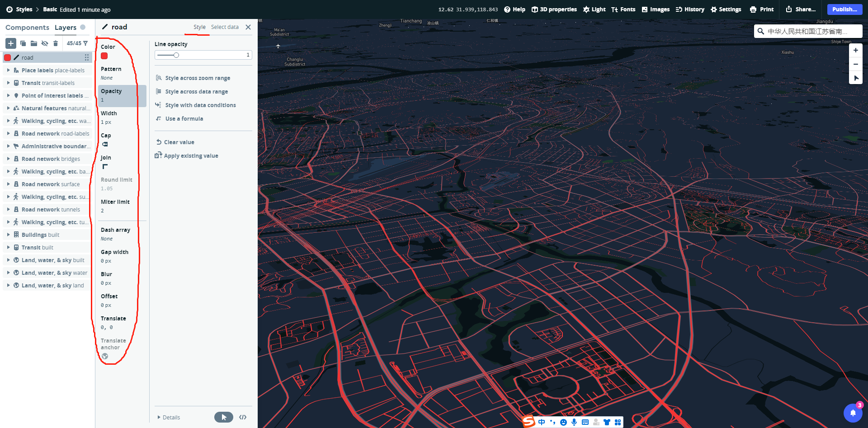Toggle the dot next to Layers
Viewport: 868px width, 428px height.
coord(83,27)
